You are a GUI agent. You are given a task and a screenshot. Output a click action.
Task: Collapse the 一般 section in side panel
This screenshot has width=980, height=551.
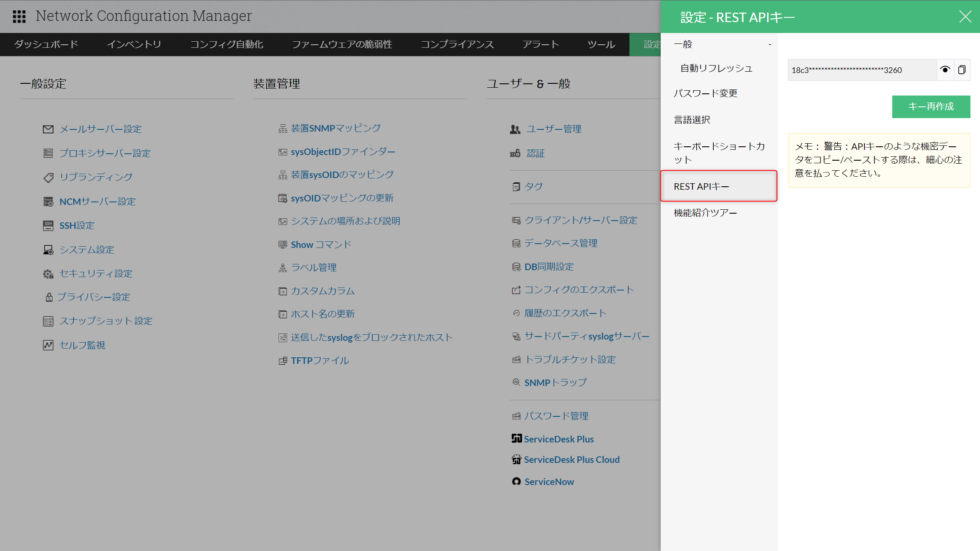click(769, 44)
